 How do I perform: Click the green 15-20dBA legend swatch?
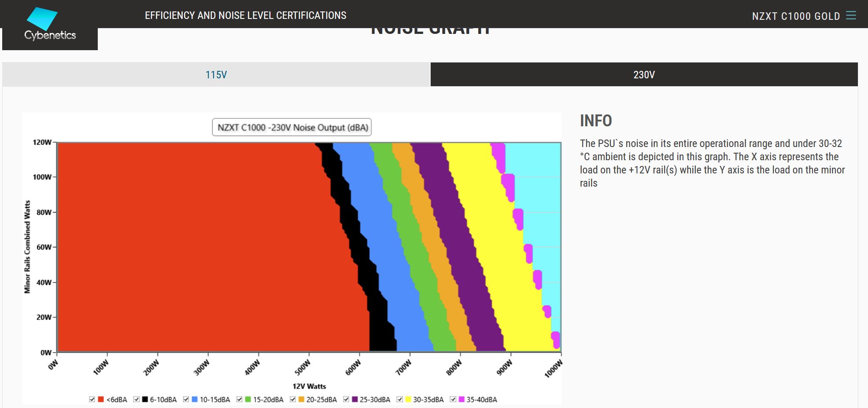coord(248,399)
